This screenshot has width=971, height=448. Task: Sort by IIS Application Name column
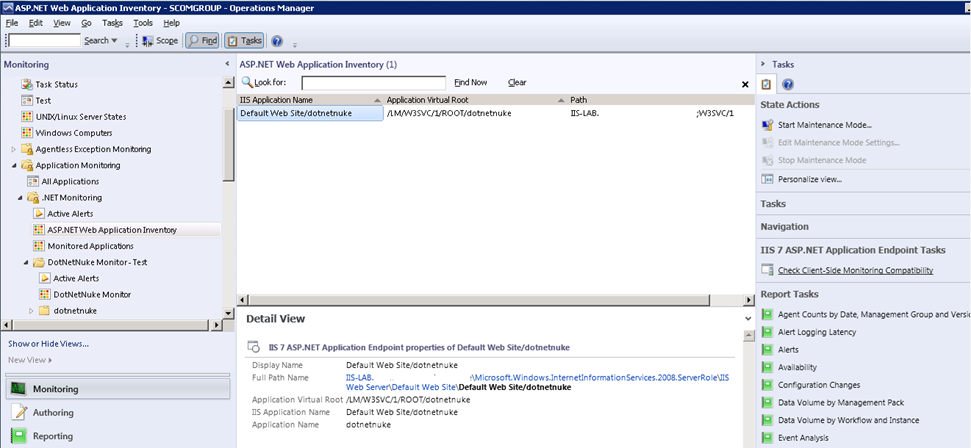pyautogui.click(x=310, y=100)
